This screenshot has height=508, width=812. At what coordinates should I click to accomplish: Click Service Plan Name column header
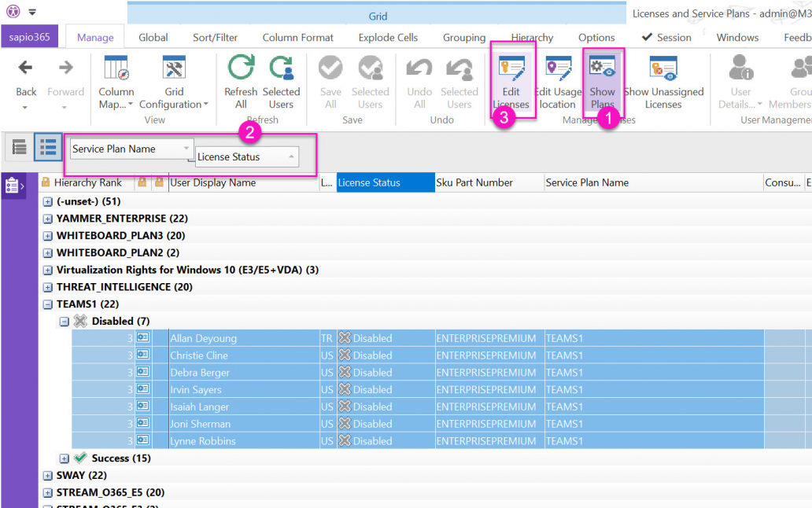click(654, 182)
